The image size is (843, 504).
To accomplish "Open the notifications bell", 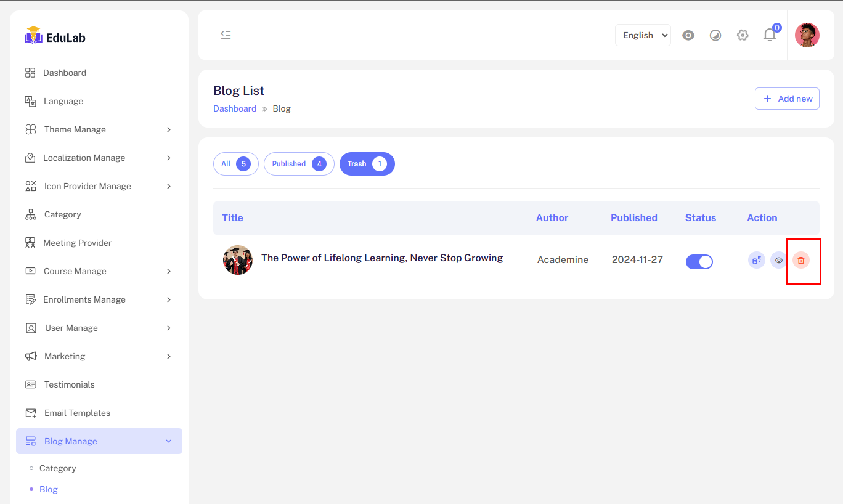I will point(770,35).
